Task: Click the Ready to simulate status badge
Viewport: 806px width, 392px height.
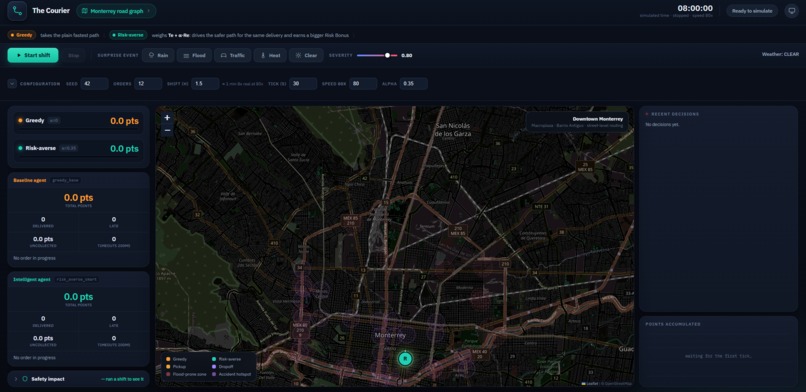Action: click(752, 11)
